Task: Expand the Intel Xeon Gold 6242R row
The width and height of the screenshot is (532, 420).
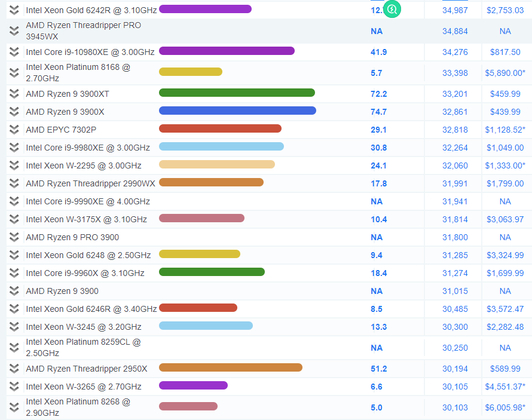Action: [14, 10]
